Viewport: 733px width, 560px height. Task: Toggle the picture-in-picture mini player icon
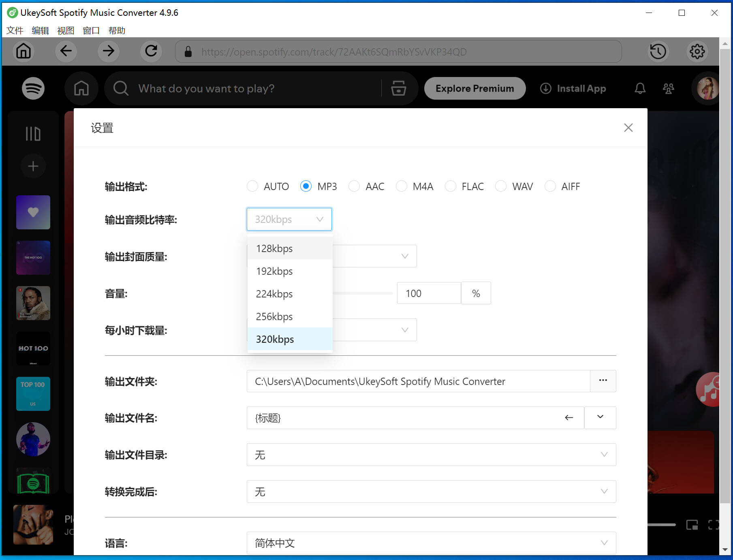[692, 525]
